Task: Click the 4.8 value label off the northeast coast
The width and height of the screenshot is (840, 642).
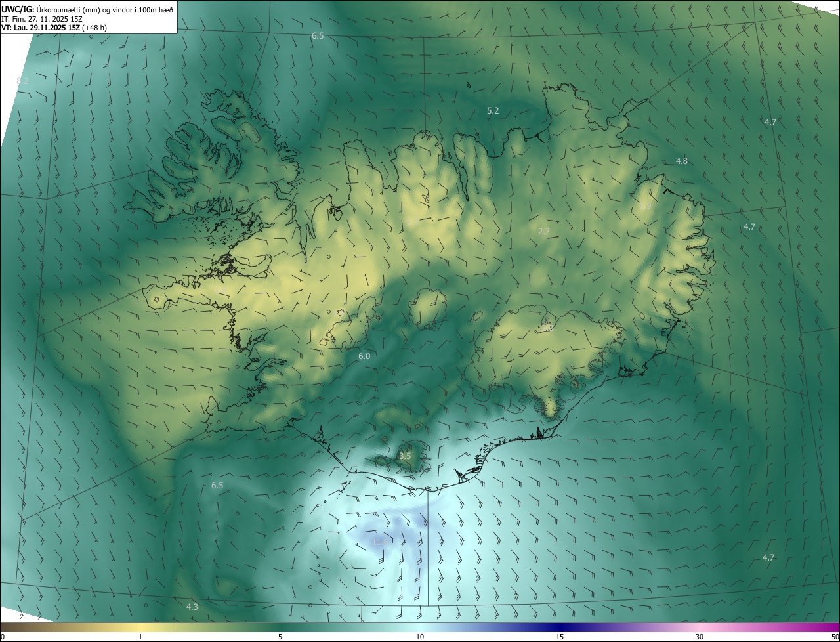Action: (x=682, y=161)
